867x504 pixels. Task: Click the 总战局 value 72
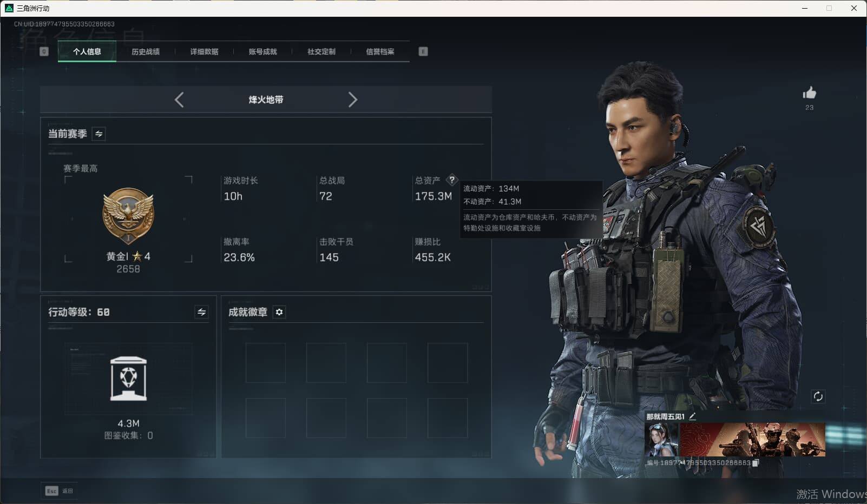pyautogui.click(x=326, y=196)
